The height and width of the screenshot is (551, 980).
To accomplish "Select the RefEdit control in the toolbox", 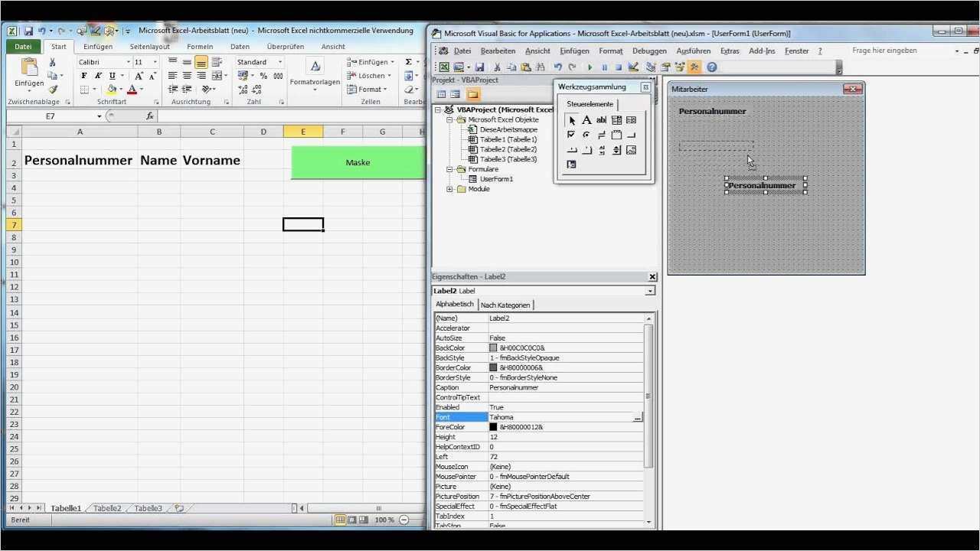I will (x=571, y=165).
